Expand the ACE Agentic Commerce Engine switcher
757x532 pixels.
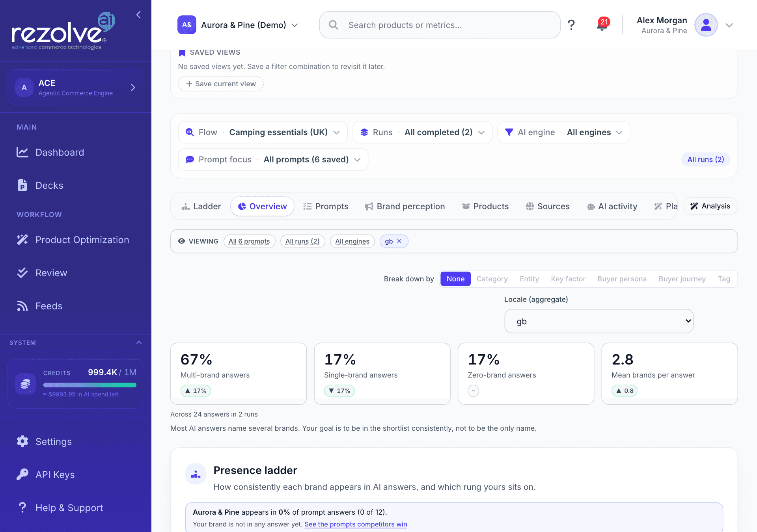pos(75,87)
